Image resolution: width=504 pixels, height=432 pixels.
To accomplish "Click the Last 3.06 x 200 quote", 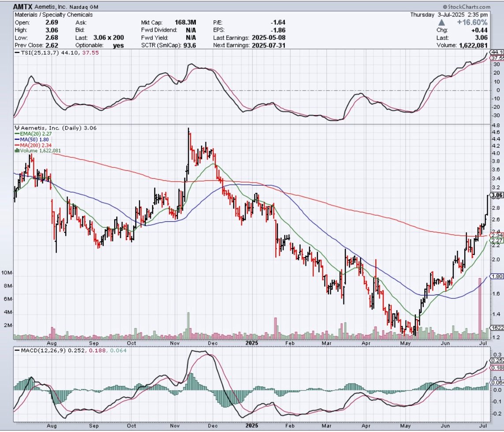I will (108, 37).
